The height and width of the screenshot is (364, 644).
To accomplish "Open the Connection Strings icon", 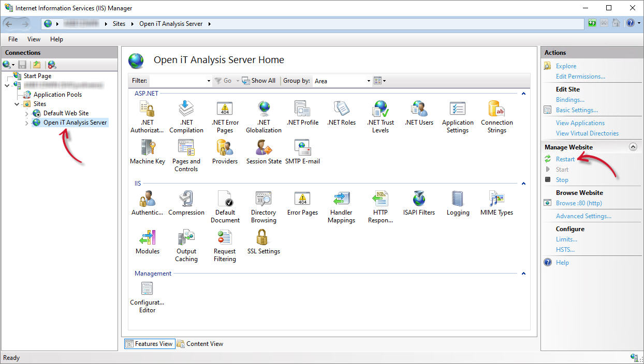I will 496,116.
